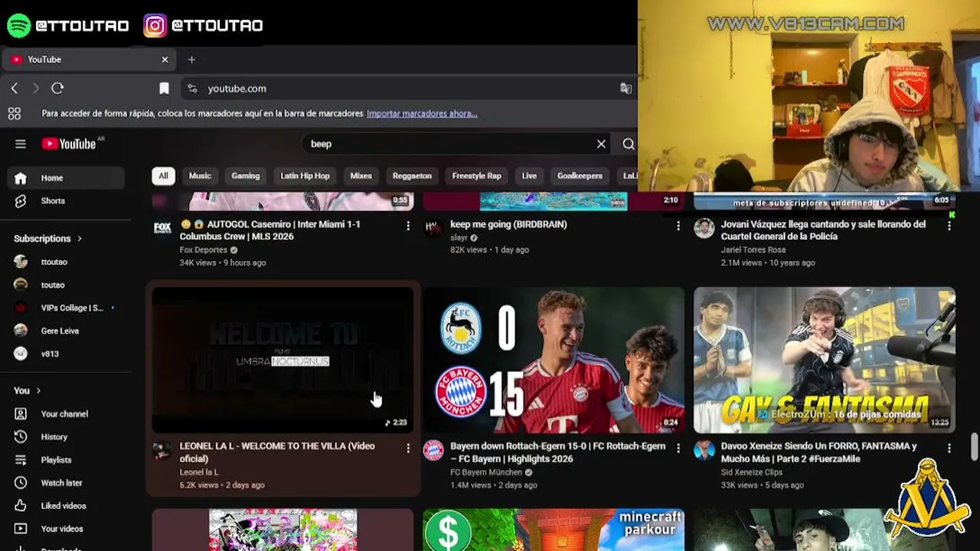Reload the page

pos(57,89)
